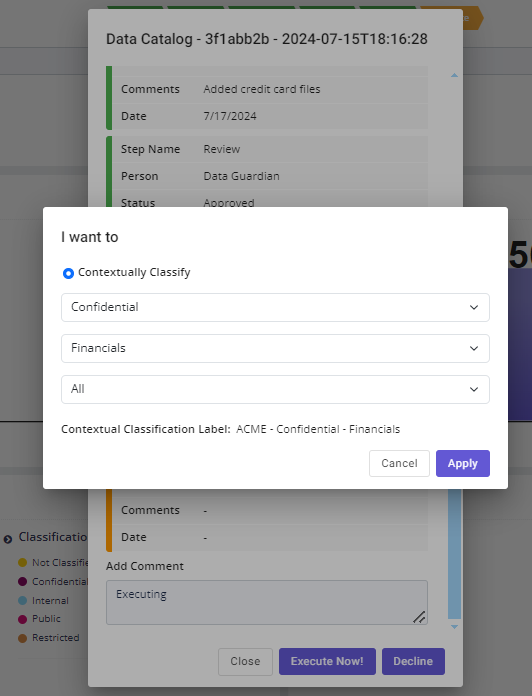
Task: Click the Close button in Data Catalog
Action: 245,661
